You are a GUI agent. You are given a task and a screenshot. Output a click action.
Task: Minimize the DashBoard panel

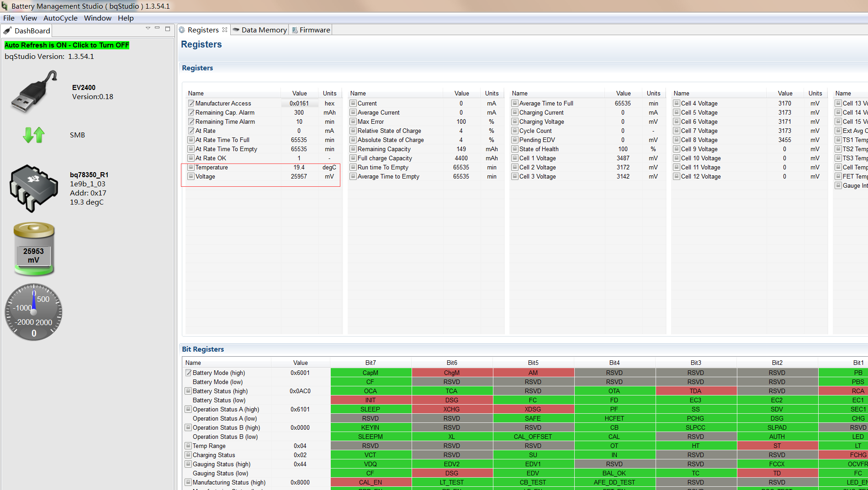click(157, 28)
